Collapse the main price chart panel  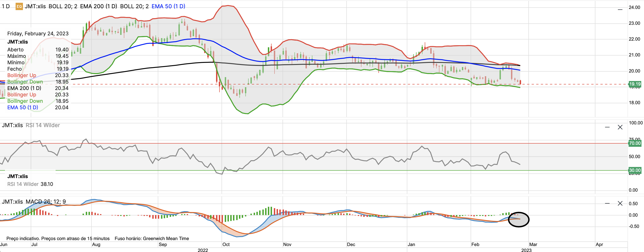pos(620,9)
